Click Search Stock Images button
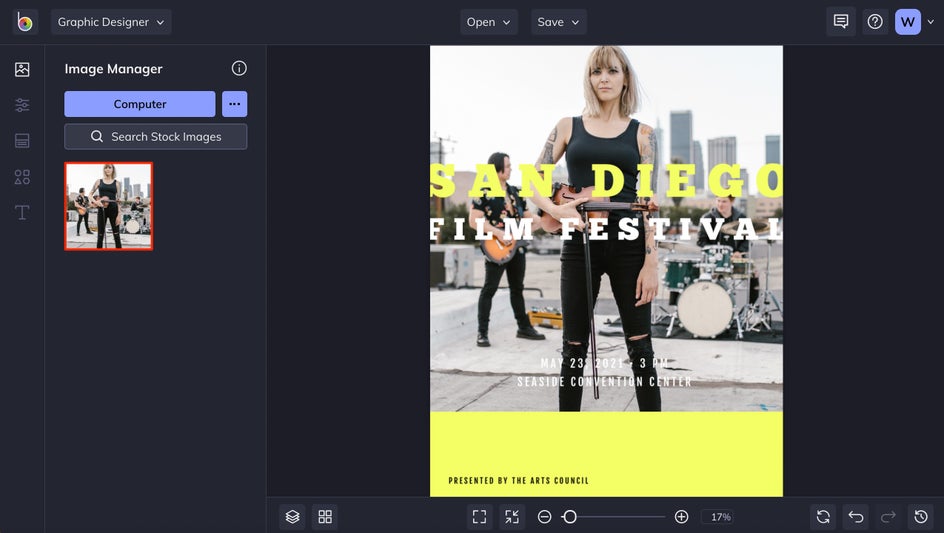 [x=156, y=137]
